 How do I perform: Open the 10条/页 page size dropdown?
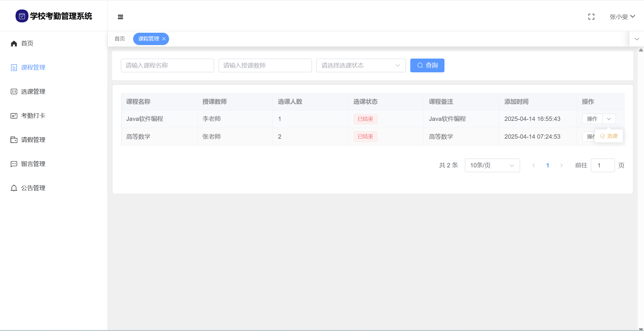click(492, 165)
